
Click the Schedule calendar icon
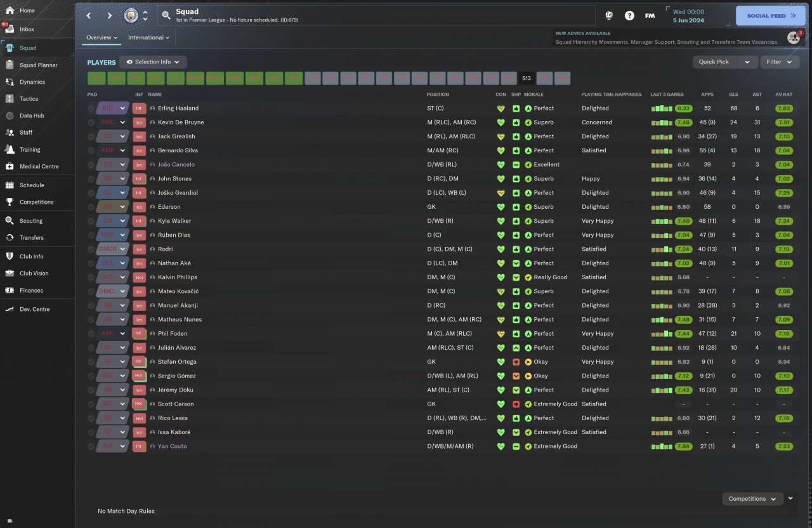[x=10, y=185]
